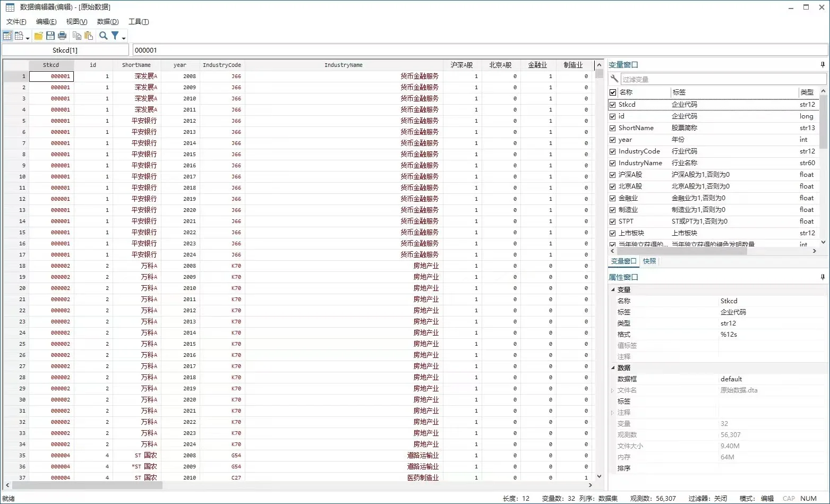Select the 北京A股 column header in grid
Screen dimensions: 830x504
pyautogui.click(x=501, y=65)
